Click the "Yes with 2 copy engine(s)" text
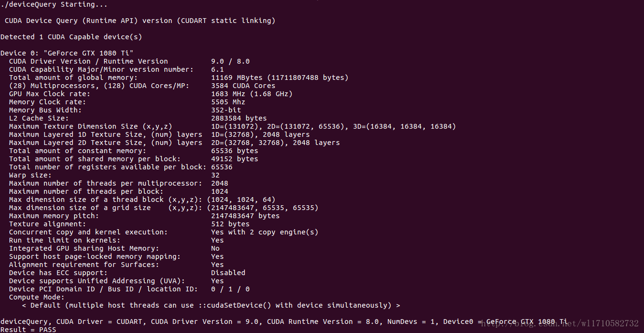 [x=265, y=232]
